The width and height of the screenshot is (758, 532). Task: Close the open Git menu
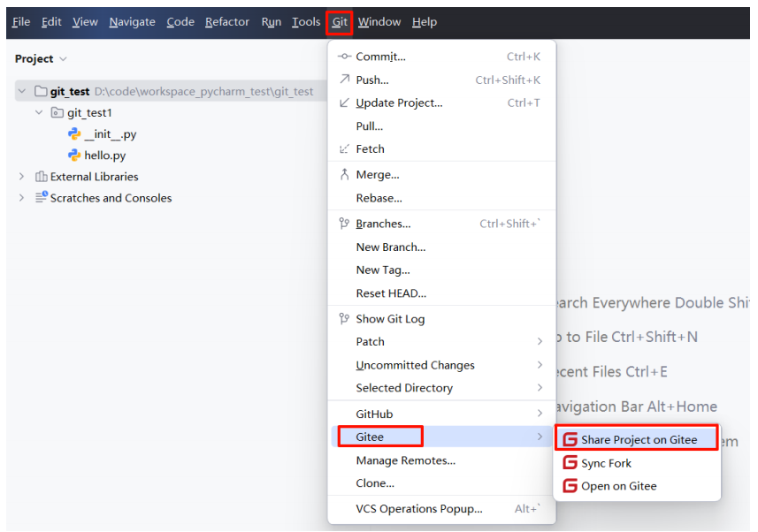point(340,22)
